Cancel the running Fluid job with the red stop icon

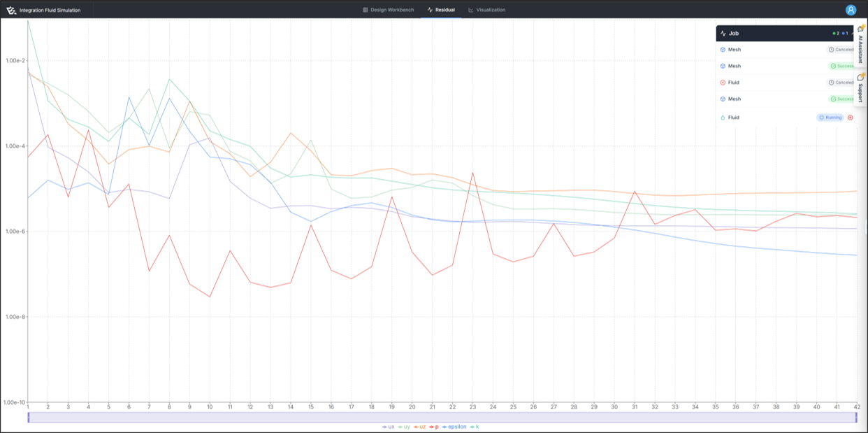851,118
